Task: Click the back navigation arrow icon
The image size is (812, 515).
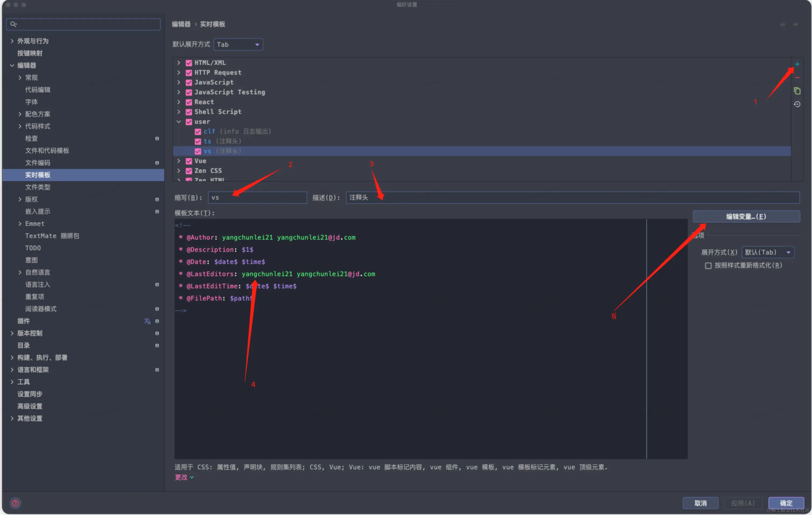Action: [x=782, y=24]
